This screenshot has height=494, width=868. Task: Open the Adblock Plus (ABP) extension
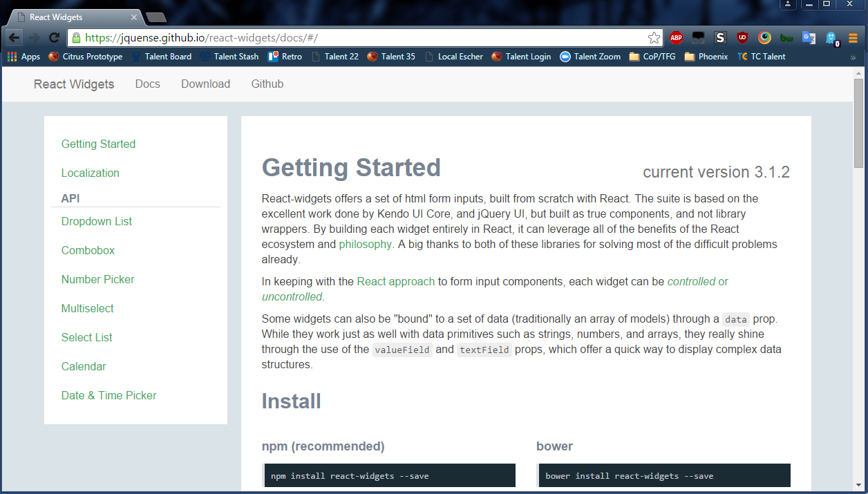(x=676, y=38)
